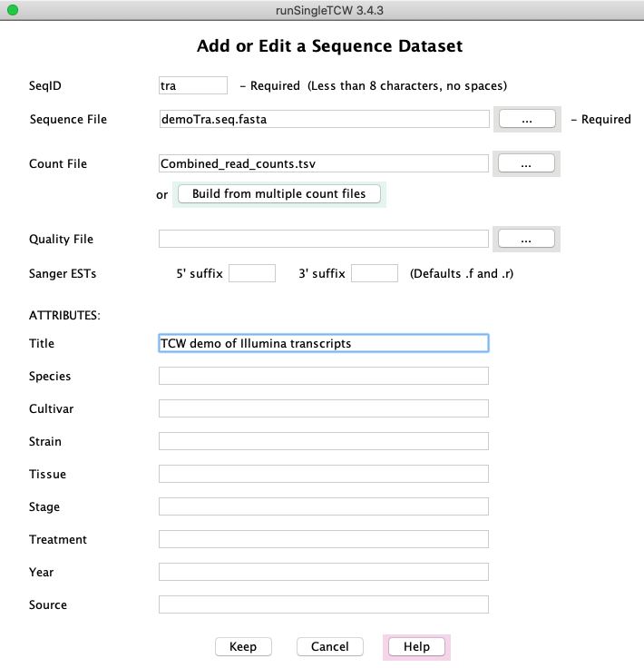
Task: Browse for a Quality File
Action: (x=526, y=239)
